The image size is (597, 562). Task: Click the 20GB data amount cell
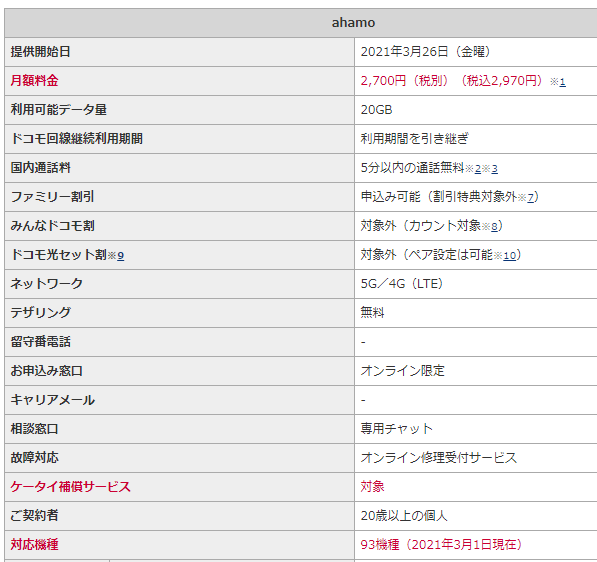point(476,110)
